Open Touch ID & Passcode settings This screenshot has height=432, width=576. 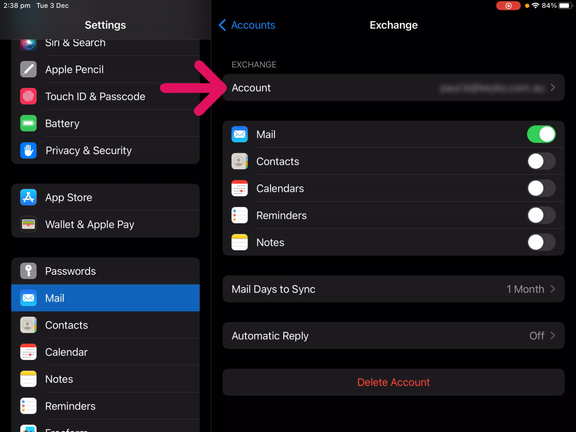click(x=105, y=96)
